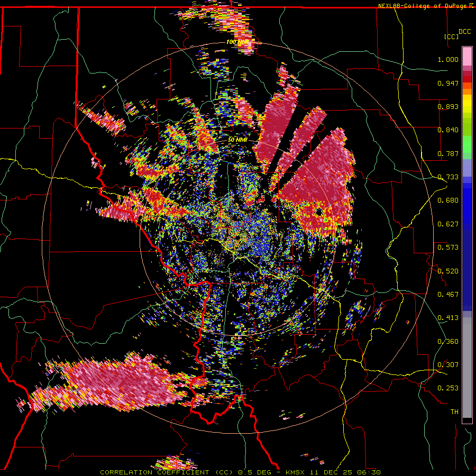476x476 pixels.
Task: Click the CORRELATION COEFFICIENT (CC) title text
Action: (167, 472)
